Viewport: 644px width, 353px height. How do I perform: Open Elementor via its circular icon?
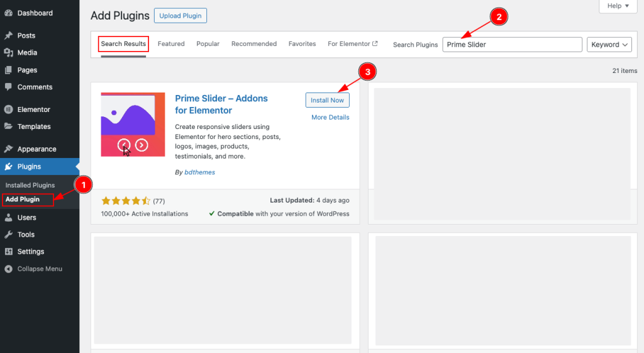pos(8,109)
